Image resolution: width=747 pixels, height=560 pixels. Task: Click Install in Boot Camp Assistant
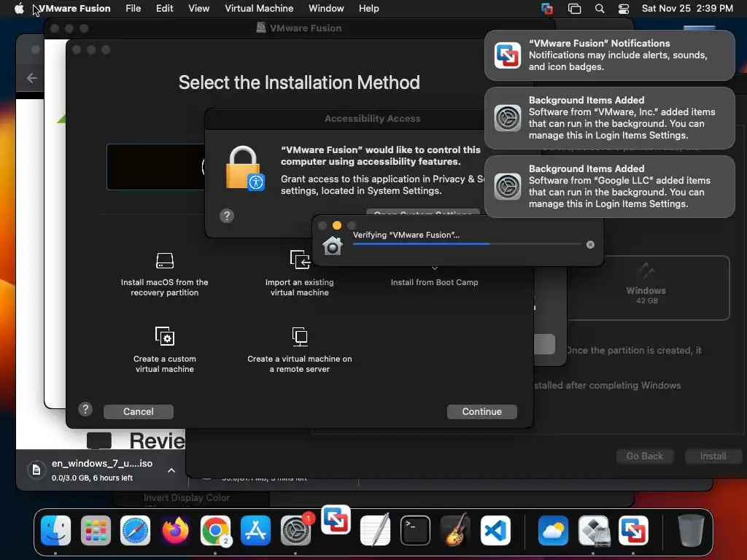point(713,456)
